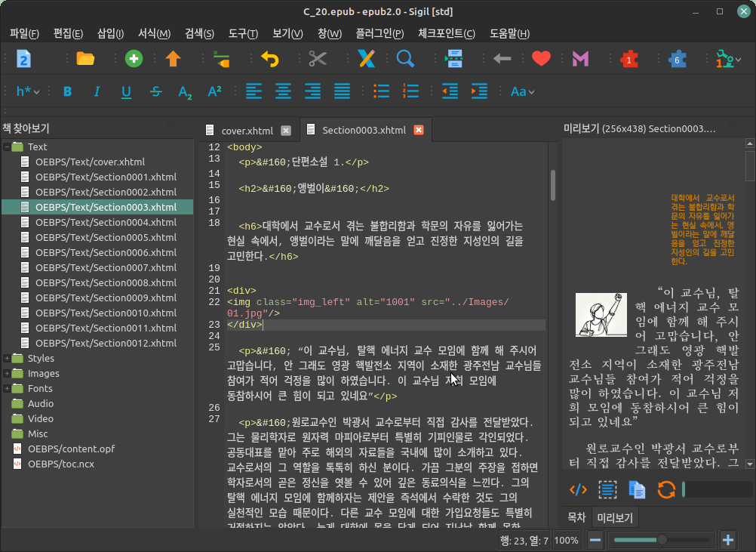Open the 플러그인 menu

(380, 33)
